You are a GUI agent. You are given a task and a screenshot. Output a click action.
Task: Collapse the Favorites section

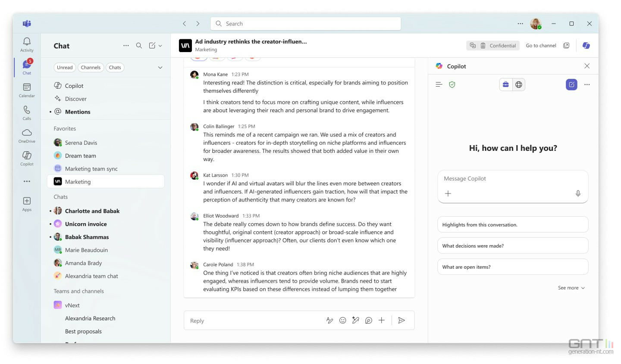(65, 128)
